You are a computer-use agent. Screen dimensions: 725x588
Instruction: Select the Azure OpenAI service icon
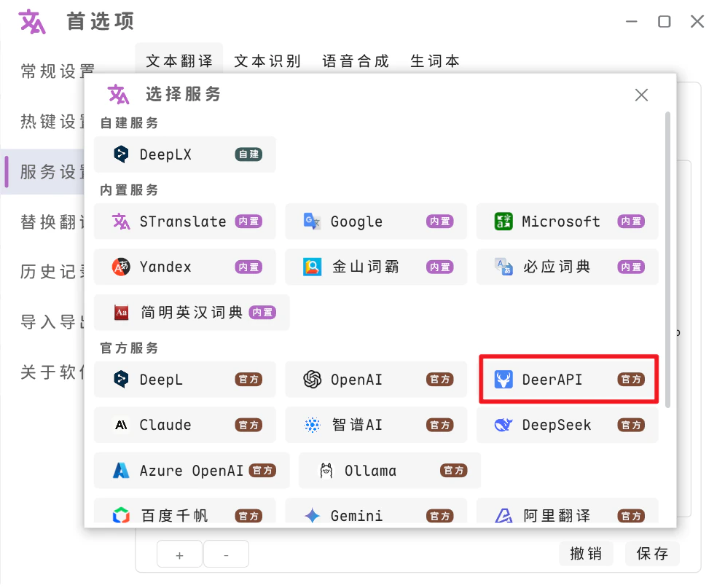[x=121, y=471]
